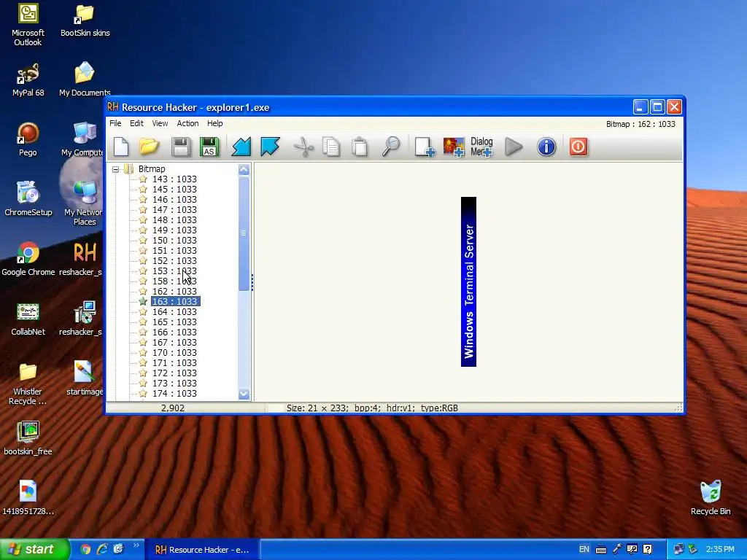Image resolution: width=747 pixels, height=560 pixels.
Task: Select bitmap resource 166 : 1033
Action: point(174,332)
